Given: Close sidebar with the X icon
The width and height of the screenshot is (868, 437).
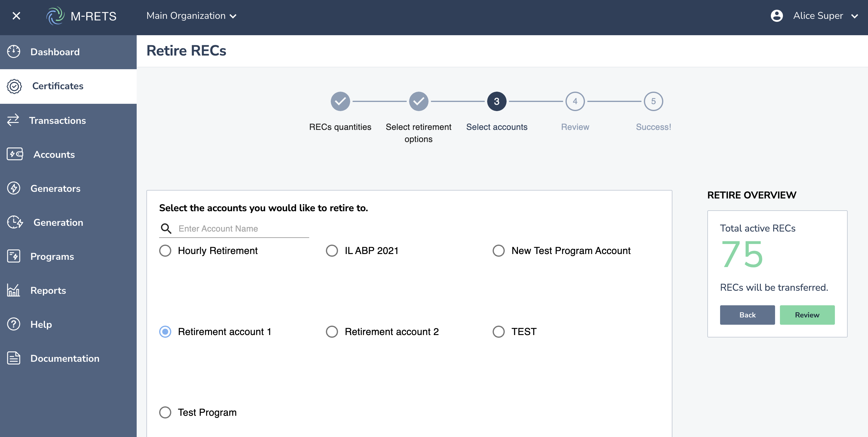Looking at the screenshot, I should 16,16.
